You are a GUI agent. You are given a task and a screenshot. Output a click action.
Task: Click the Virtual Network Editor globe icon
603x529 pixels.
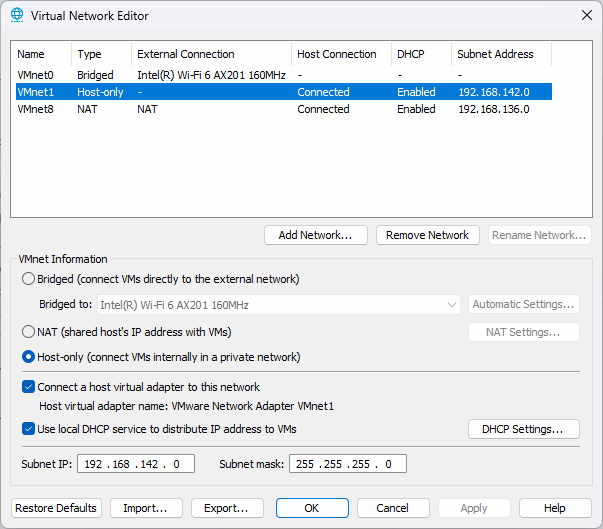pos(17,15)
